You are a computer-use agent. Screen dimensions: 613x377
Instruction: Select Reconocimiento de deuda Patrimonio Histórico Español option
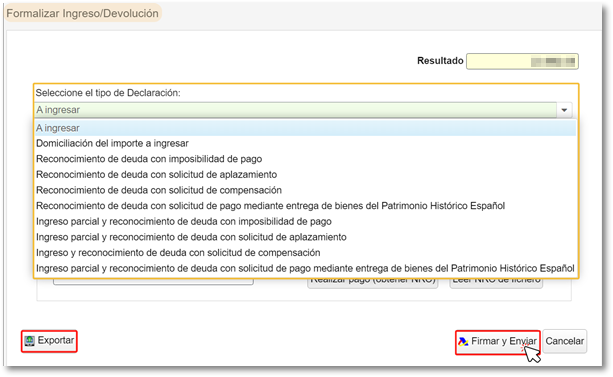click(305, 206)
